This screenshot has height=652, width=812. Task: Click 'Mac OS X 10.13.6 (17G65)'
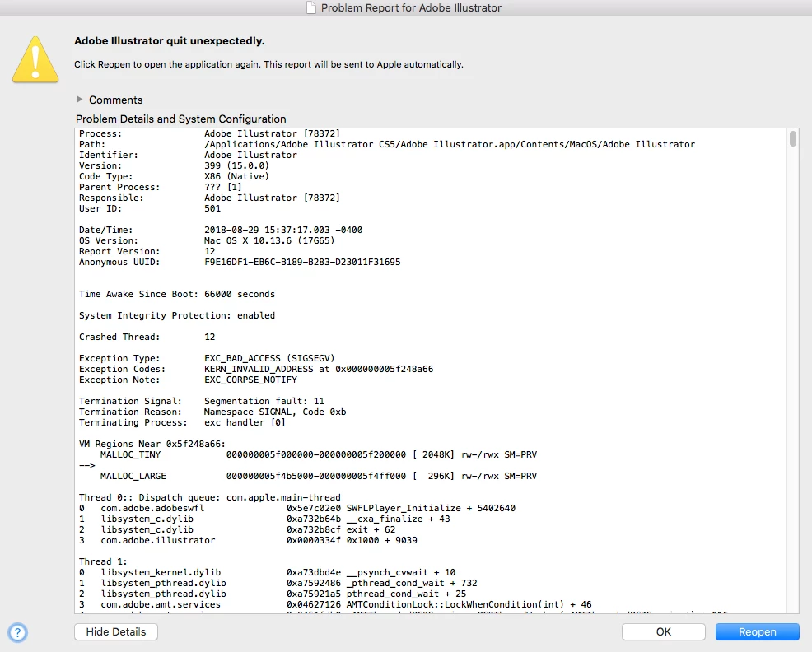tap(269, 241)
